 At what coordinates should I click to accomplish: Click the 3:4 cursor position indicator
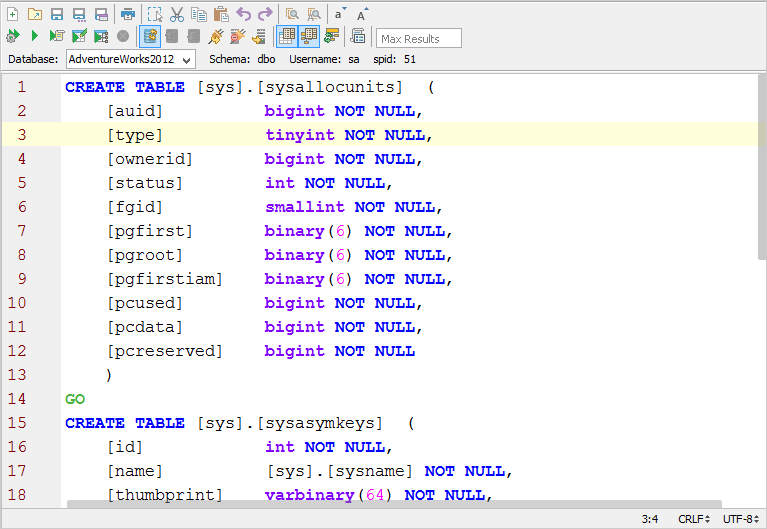(x=650, y=519)
